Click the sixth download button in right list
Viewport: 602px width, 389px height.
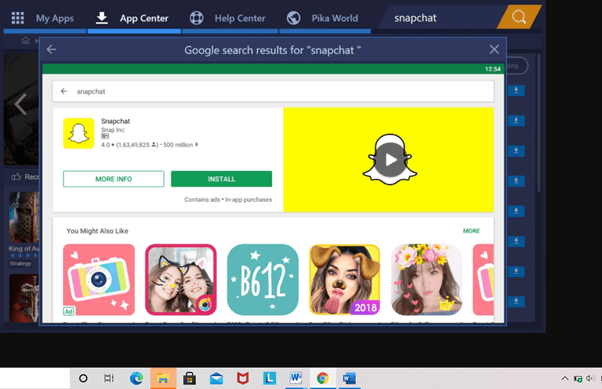coord(516,241)
